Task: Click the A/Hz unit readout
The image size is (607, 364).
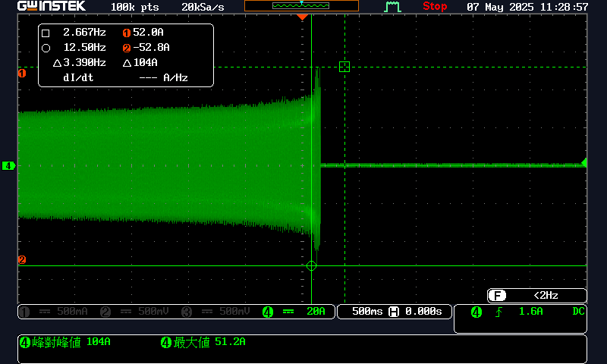Action: [x=175, y=77]
